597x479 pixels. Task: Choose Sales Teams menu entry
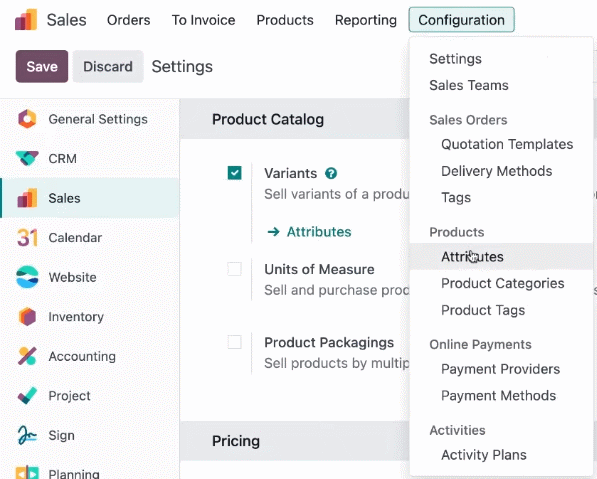click(x=469, y=85)
